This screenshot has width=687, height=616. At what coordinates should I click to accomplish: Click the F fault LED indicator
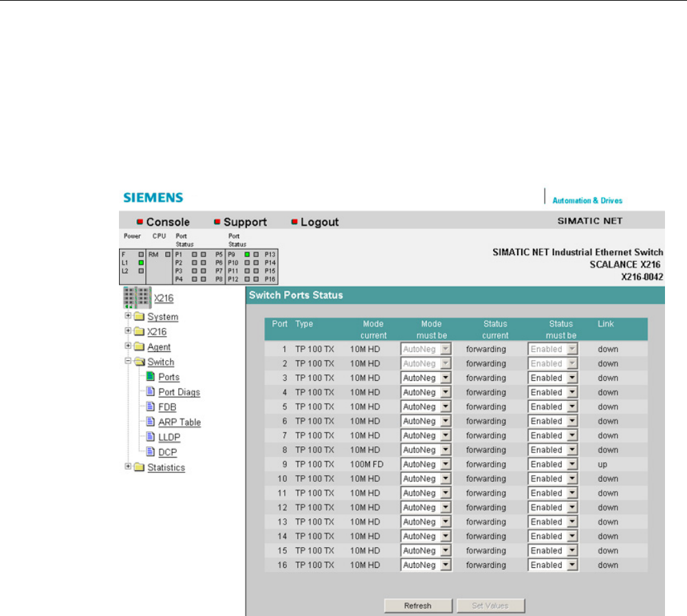[141, 254]
